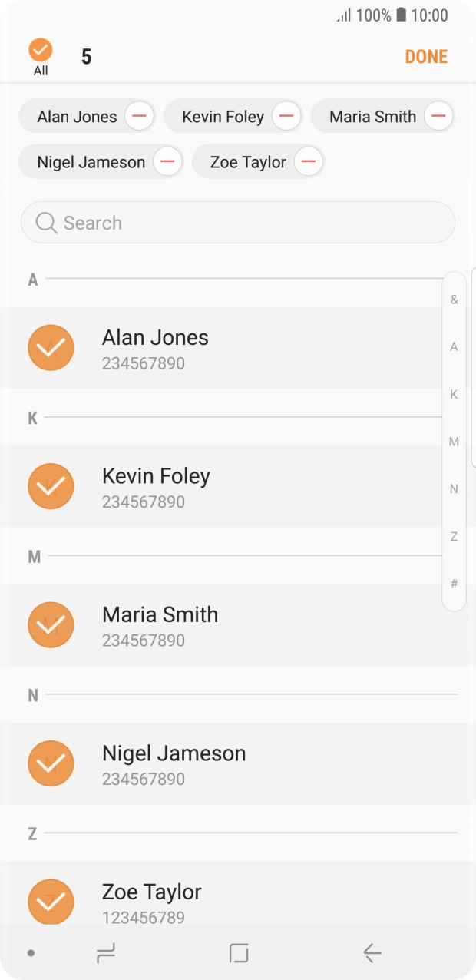Remove Nigel Jameson chip with minus icon

tap(167, 162)
